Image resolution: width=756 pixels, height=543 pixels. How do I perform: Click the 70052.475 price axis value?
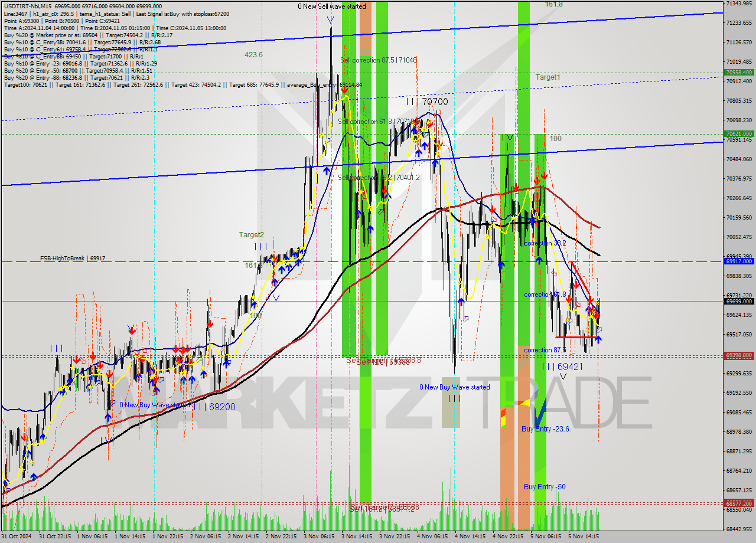739,237
